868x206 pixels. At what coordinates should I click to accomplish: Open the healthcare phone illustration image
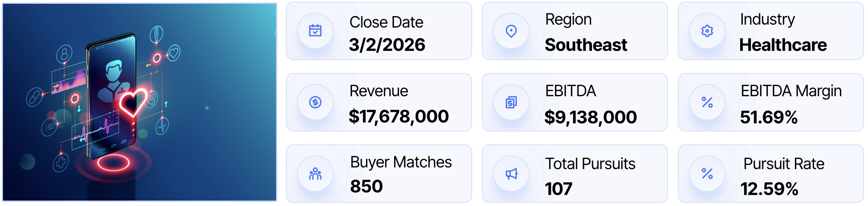(139, 102)
